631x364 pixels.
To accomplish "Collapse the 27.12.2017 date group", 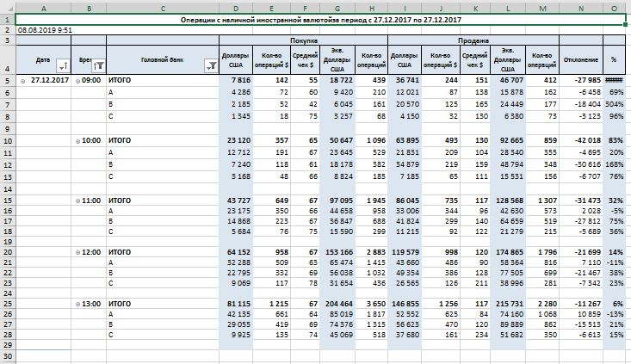I will point(23,81).
